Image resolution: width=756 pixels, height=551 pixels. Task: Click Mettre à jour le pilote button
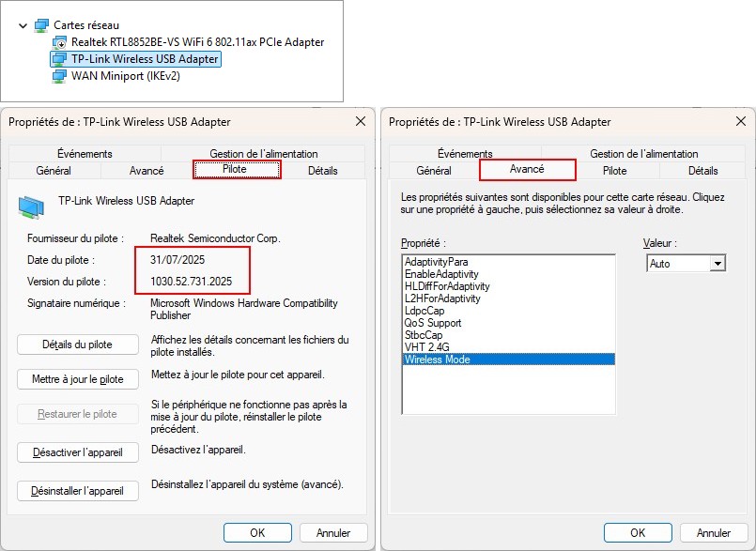tap(78, 379)
